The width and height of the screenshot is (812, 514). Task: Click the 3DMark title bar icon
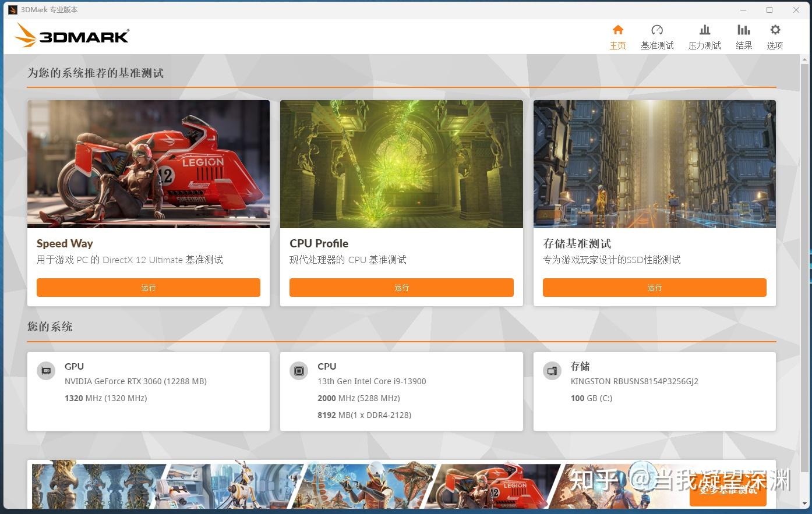click(x=13, y=9)
